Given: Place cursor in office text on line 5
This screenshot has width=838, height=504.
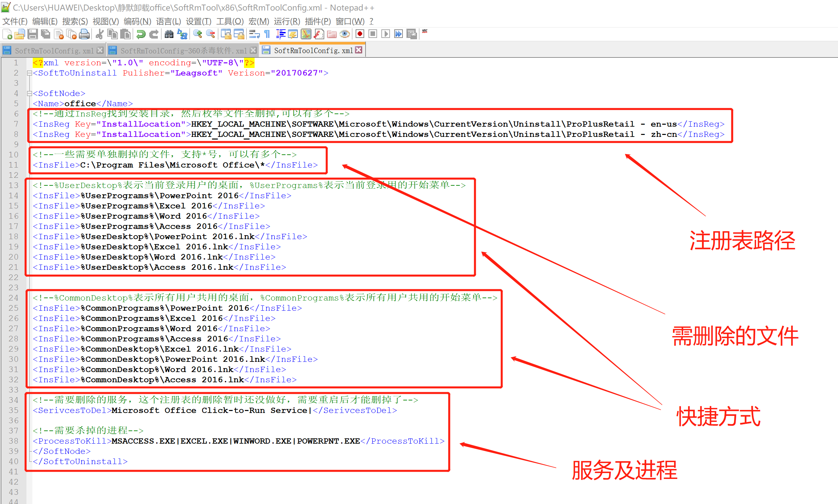Looking at the screenshot, I should pos(80,104).
